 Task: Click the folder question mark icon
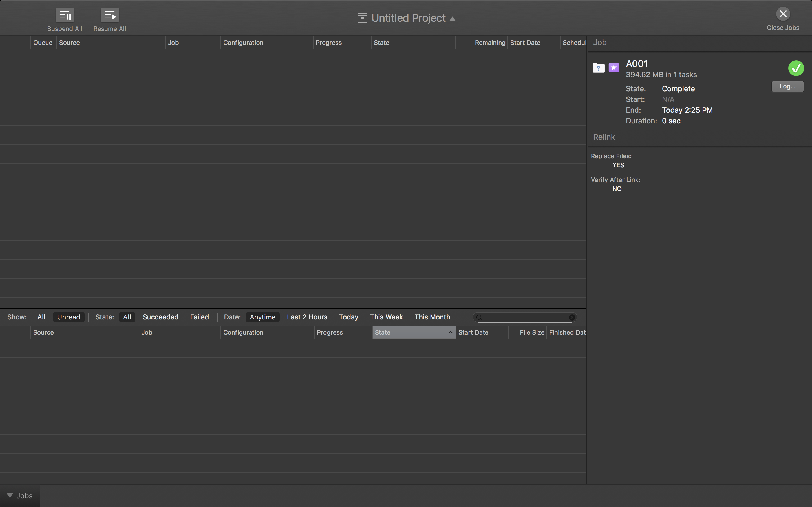(599, 68)
